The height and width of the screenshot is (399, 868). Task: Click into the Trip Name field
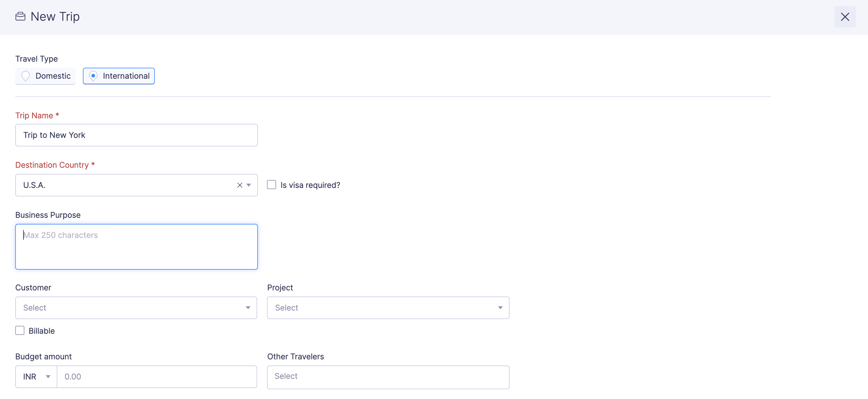pos(136,135)
